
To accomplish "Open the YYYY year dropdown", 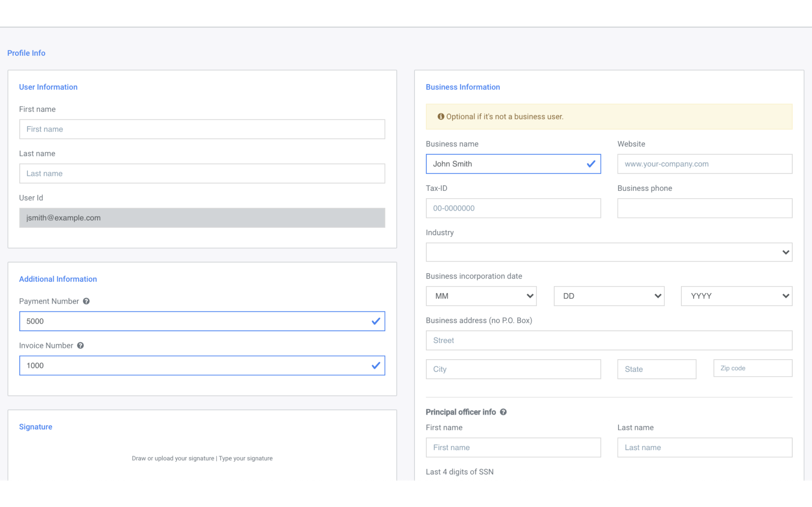I will tap(736, 296).
